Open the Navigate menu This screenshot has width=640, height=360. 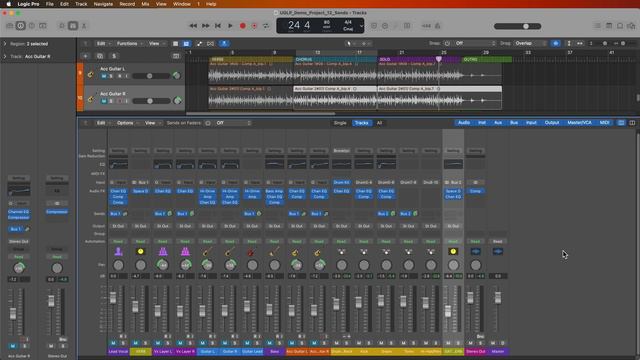point(103,4)
